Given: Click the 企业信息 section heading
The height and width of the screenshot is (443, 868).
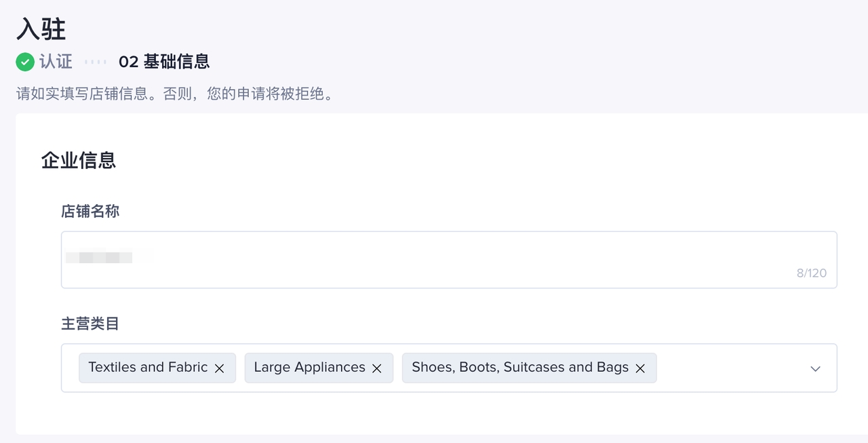Looking at the screenshot, I should pos(79,160).
